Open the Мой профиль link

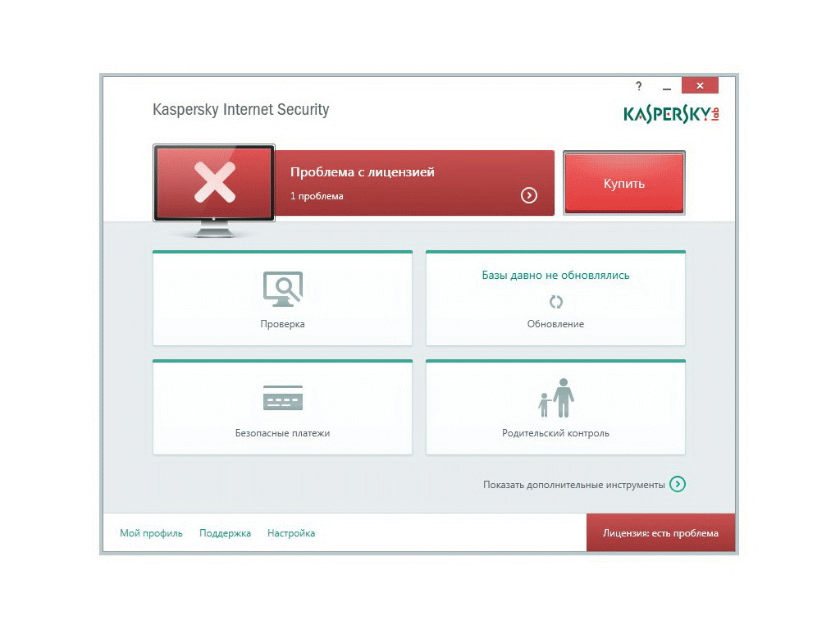point(151,533)
